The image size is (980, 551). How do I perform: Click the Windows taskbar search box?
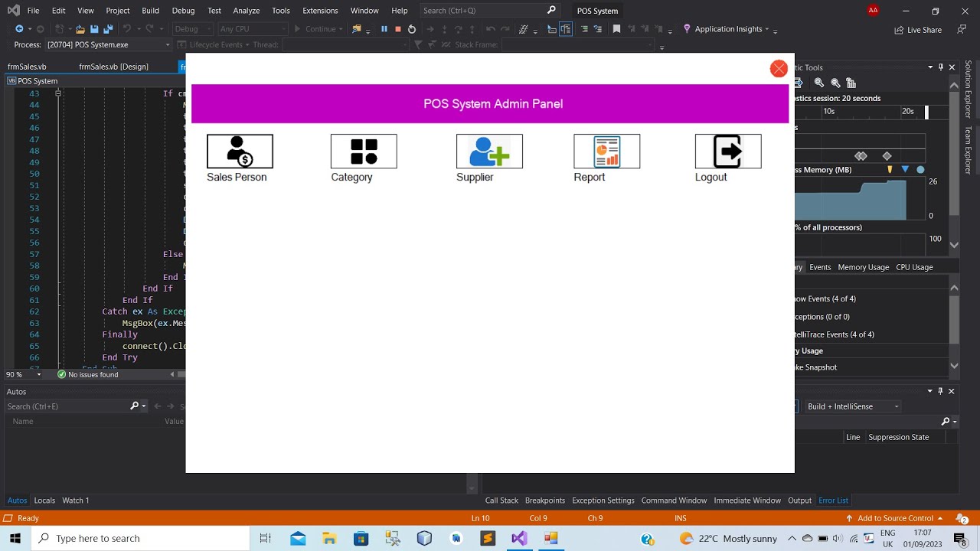141,538
